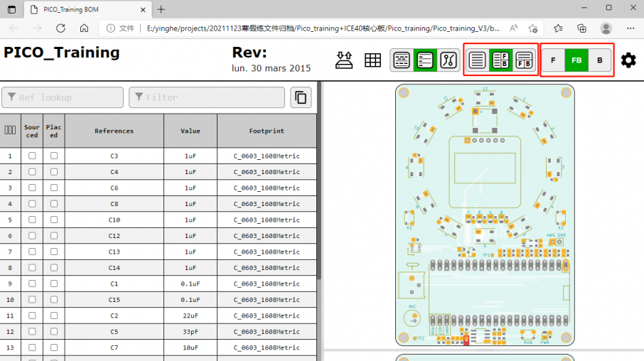This screenshot has width=644, height=361.
Task: Check Sourced box for C4
Action: click(32, 172)
